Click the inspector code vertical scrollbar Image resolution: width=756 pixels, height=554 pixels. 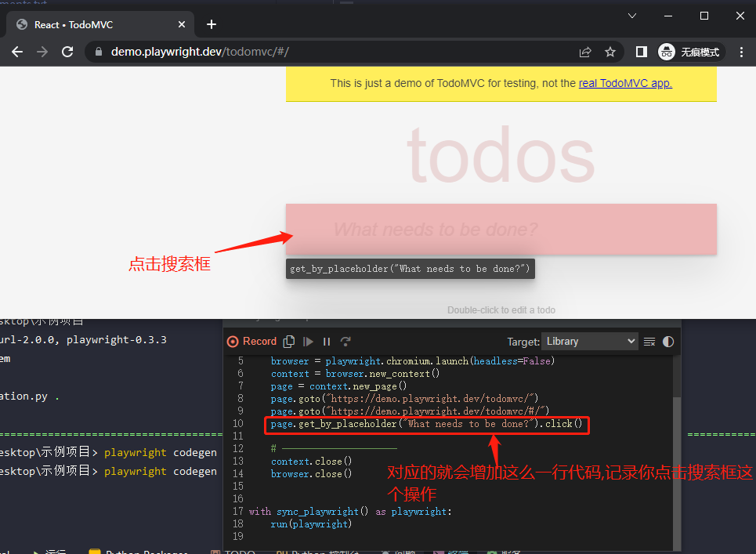pyautogui.click(x=677, y=473)
